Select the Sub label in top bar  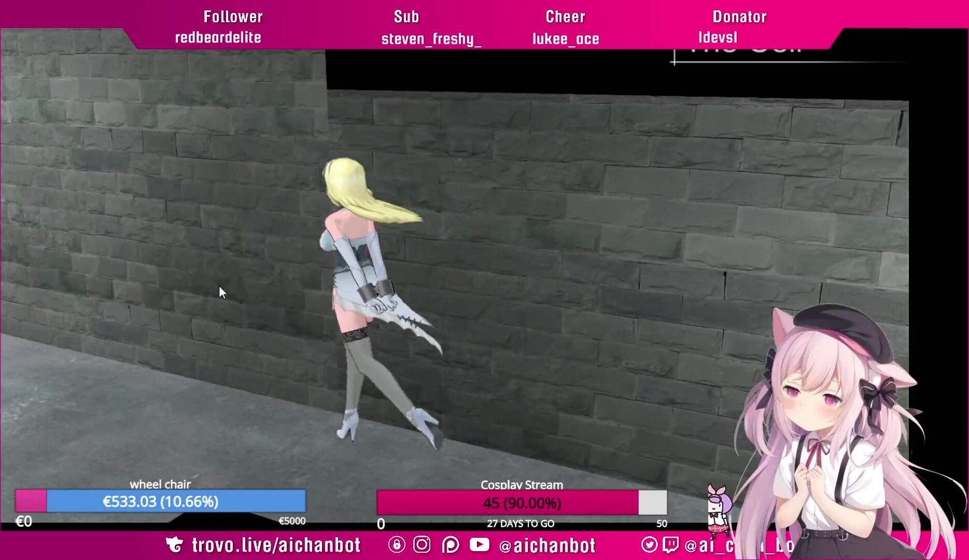pyautogui.click(x=406, y=17)
